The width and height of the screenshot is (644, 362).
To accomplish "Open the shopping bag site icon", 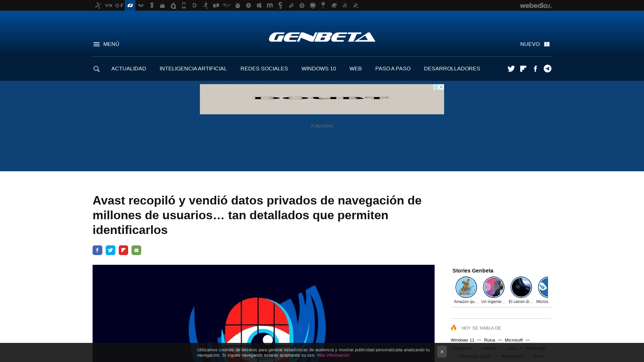I will click(x=162, y=5).
